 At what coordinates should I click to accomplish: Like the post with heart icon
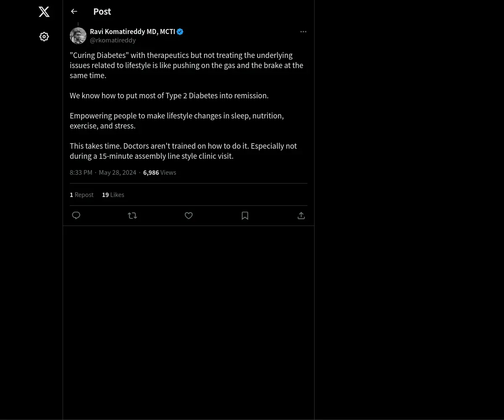click(x=189, y=215)
